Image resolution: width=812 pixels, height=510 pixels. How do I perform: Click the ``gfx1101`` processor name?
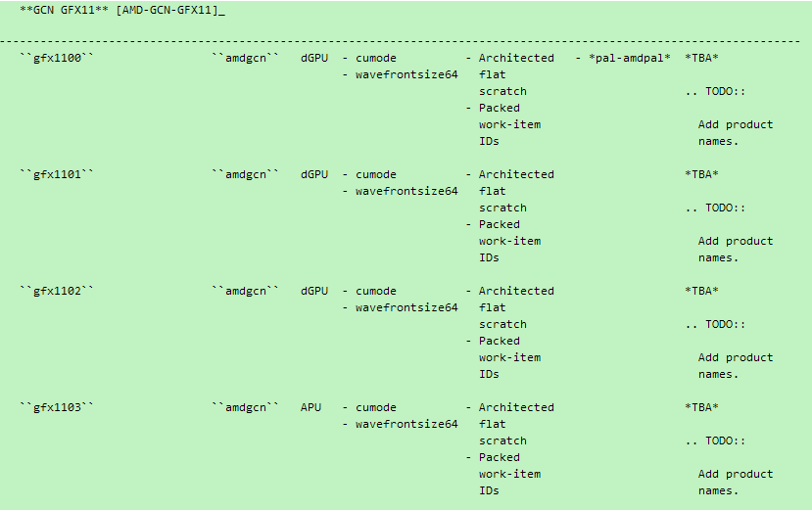[57, 174]
